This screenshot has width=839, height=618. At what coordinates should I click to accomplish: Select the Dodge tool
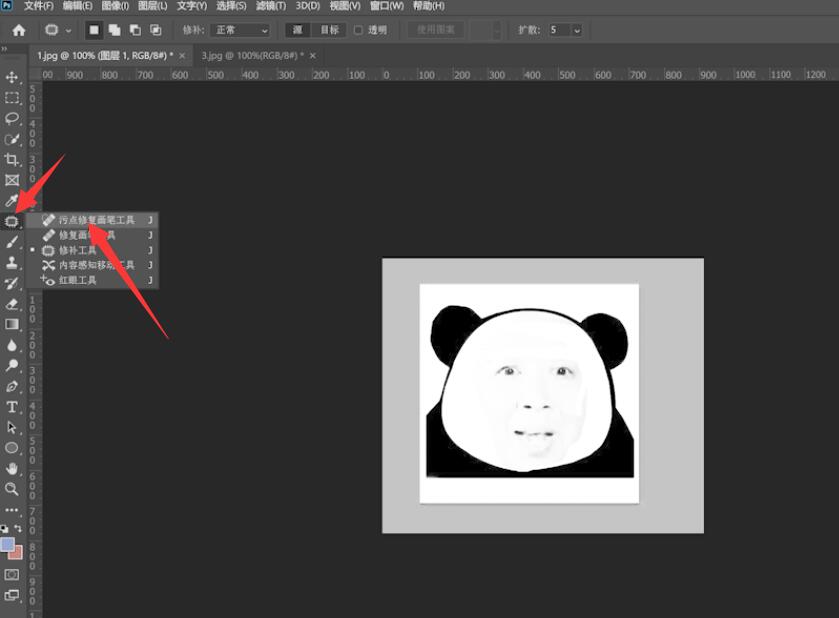click(x=12, y=365)
